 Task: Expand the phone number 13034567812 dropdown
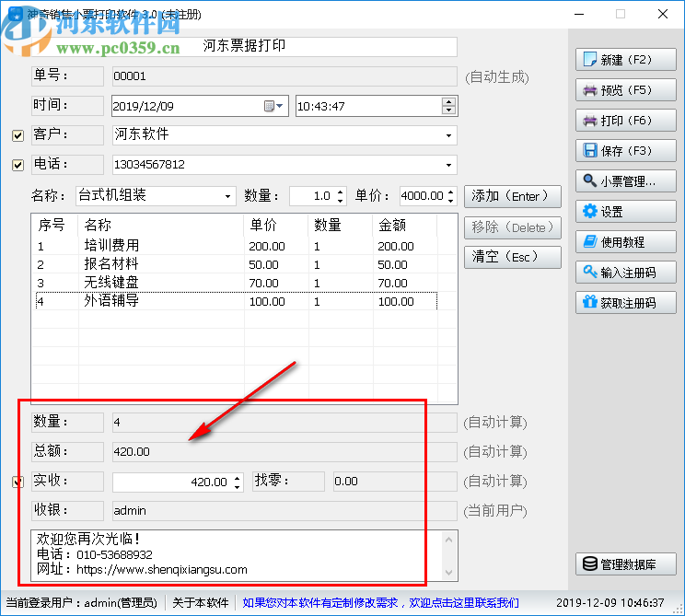pos(448,165)
